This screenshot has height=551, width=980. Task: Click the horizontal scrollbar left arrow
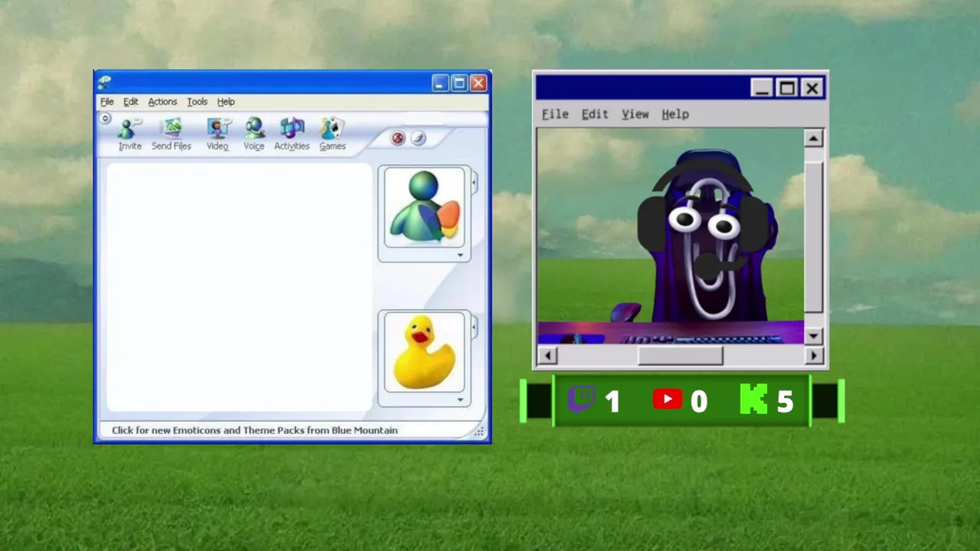pos(547,355)
